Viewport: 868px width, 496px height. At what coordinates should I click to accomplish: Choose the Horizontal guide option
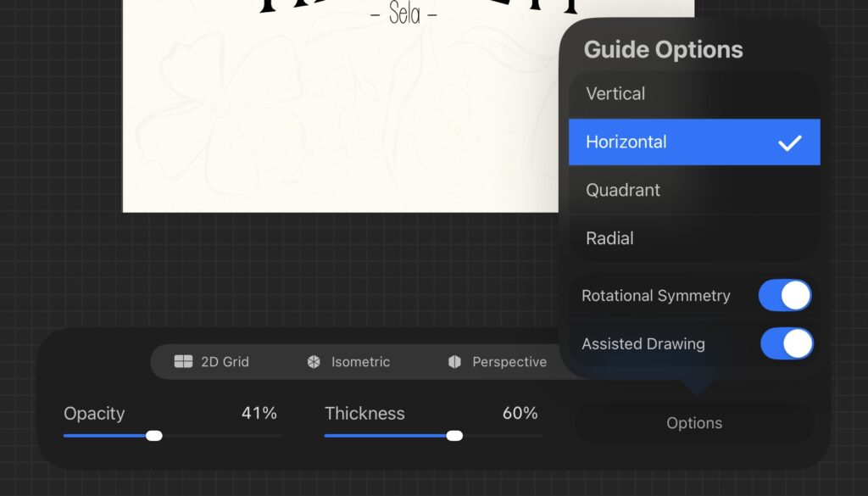click(x=626, y=142)
